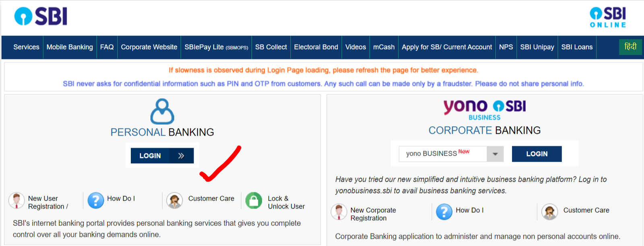
Task: Click the 'SBI's internet banking portal' description
Action: pos(157,229)
